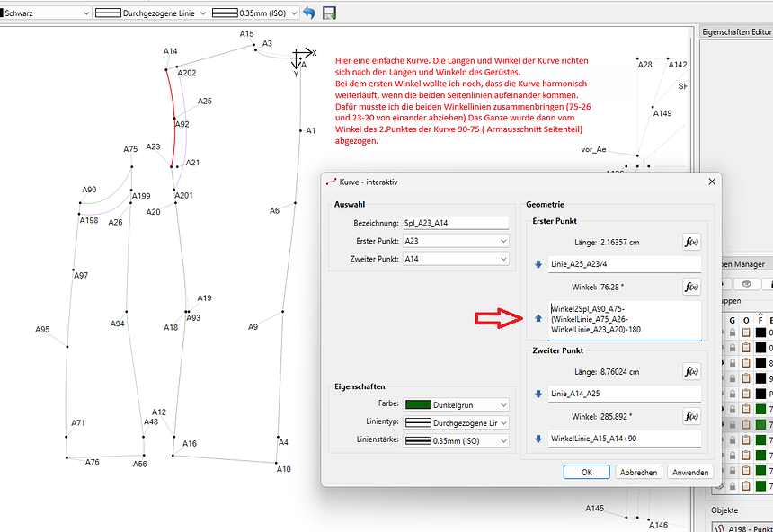Screen dimensions: 773x532
Task: Click the Anwenden button
Action: (690, 472)
